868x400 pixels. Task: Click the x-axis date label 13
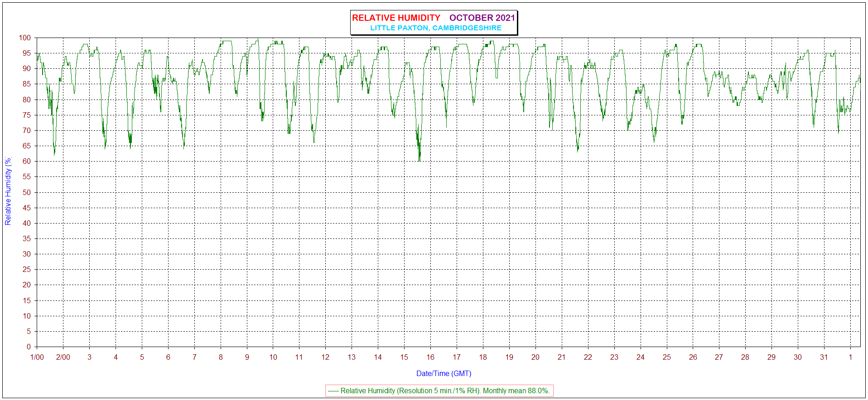(352, 357)
